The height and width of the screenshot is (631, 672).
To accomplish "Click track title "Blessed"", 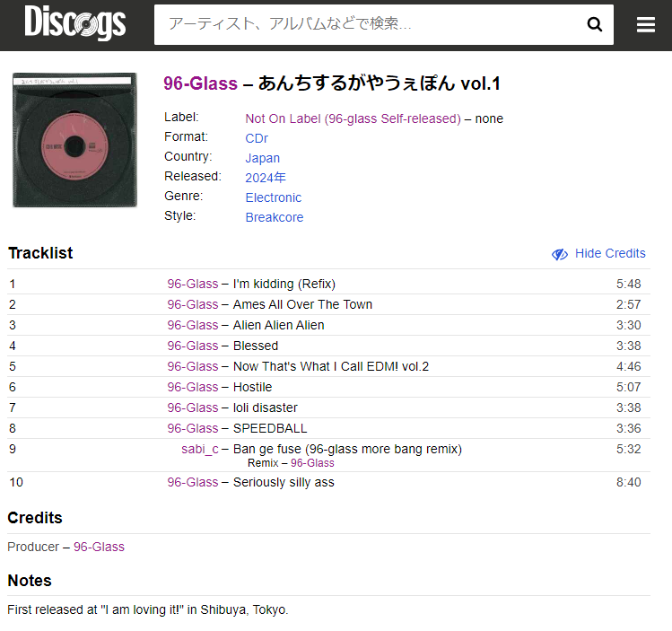I will [256, 346].
